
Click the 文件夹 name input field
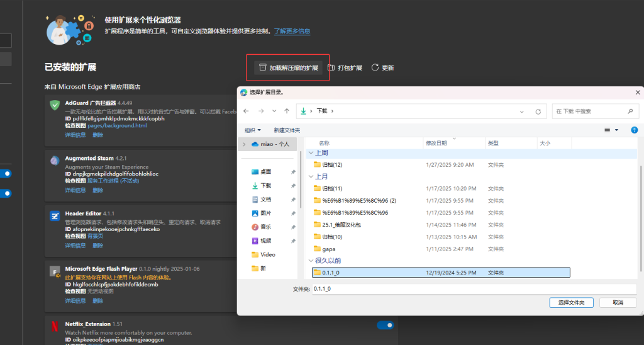(474, 289)
